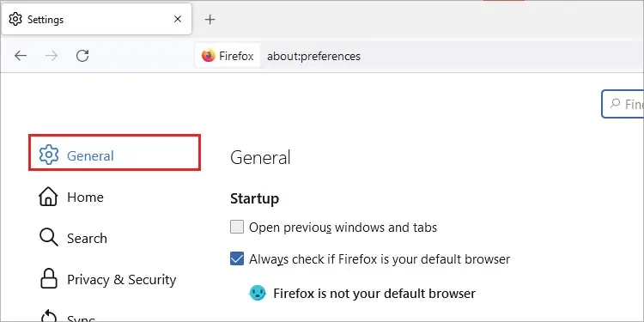Click the Firefox logo in the address bar
The height and width of the screenshot is (322, 644).
209,56
